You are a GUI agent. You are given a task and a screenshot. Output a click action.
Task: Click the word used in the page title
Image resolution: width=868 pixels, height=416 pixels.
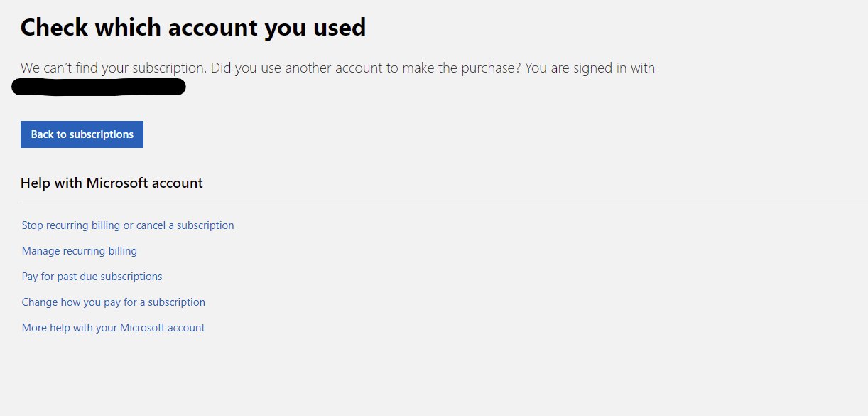pos(340,28)
